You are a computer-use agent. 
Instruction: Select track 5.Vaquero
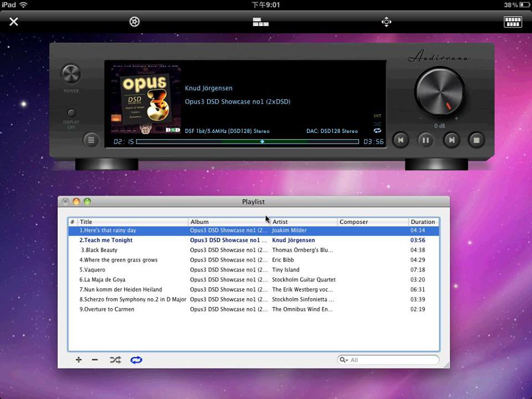pyautogui.click(x=254, y=270)
